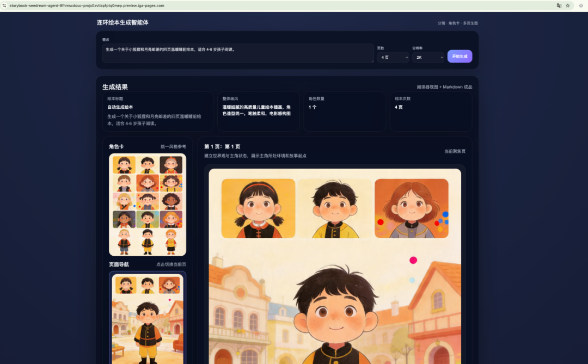This screenshot has width=588, height=364.
Task: Click the page thumbnail under 页面导航
Action: [x=146, y=318]
